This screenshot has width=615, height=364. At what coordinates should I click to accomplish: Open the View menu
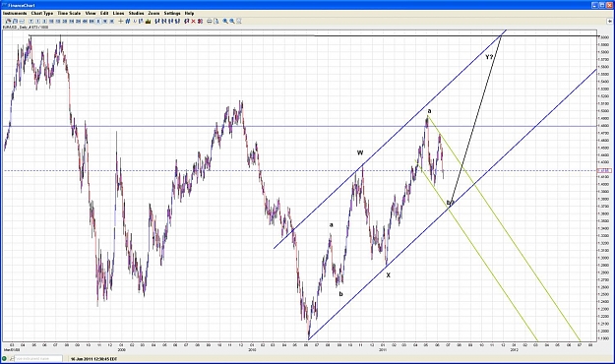click(91, 13)
